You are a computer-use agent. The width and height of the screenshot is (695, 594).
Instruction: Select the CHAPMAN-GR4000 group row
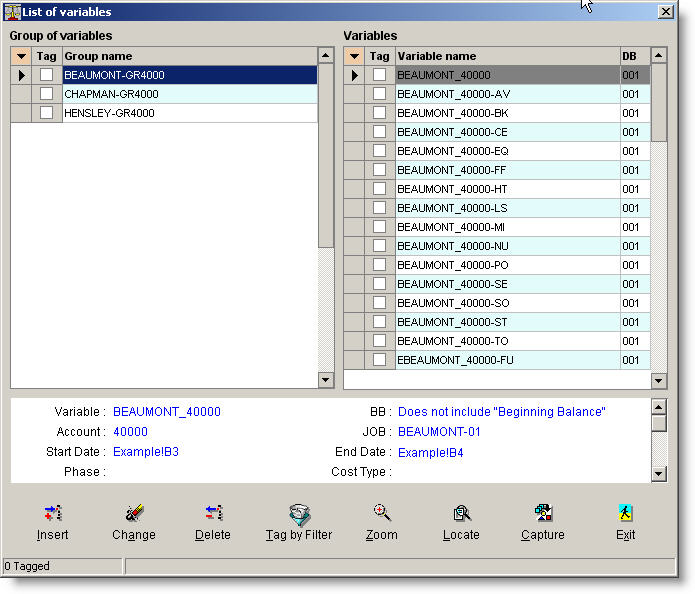pyautogui.click(x=190, y=94)
